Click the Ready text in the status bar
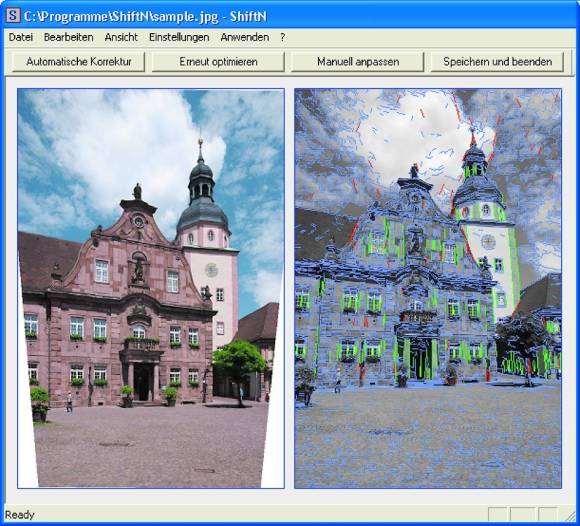580x526 pixels. pos(20,515)
